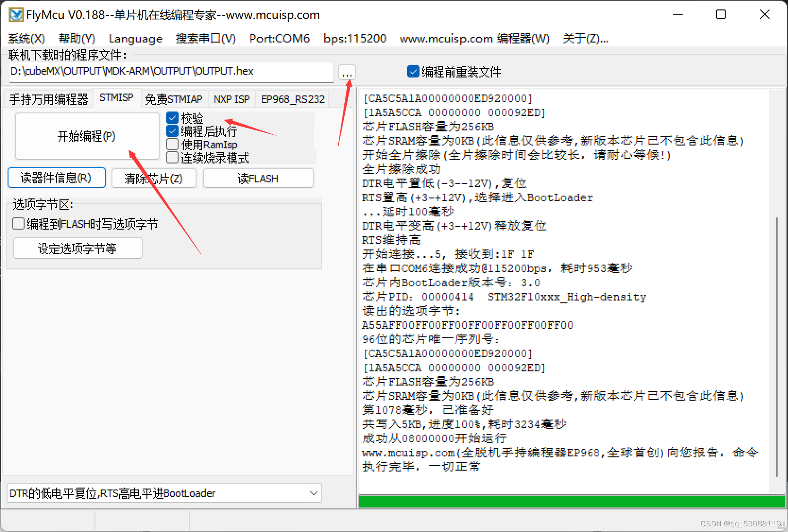Click log line 全片擦除成功
This screenshot has height=532, width=788.
pos(402,169)
